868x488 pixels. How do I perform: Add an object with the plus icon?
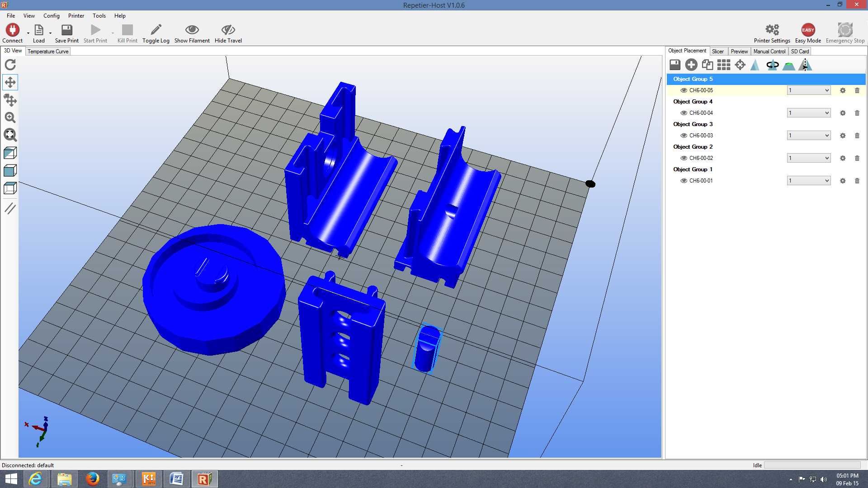click(691, 65)
